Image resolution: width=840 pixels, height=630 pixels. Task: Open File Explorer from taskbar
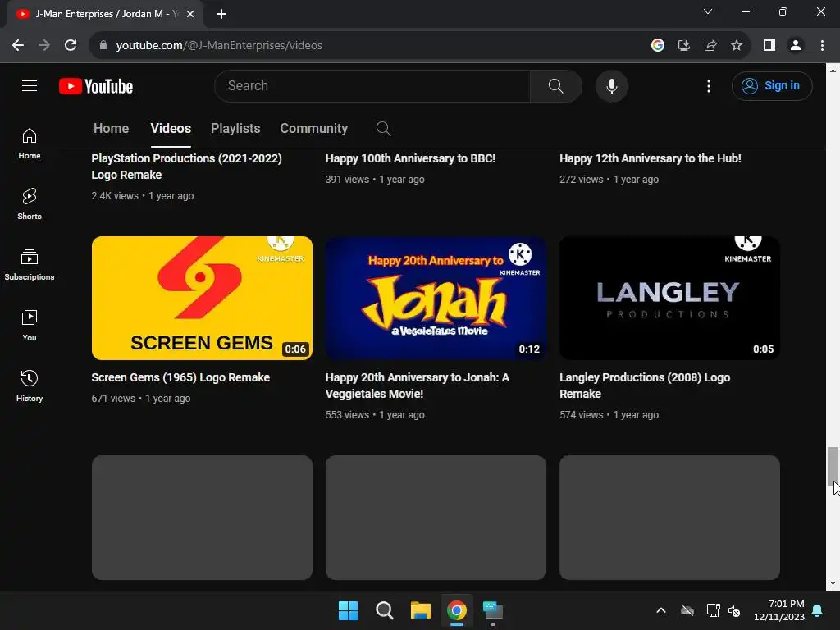click(421, 610)
